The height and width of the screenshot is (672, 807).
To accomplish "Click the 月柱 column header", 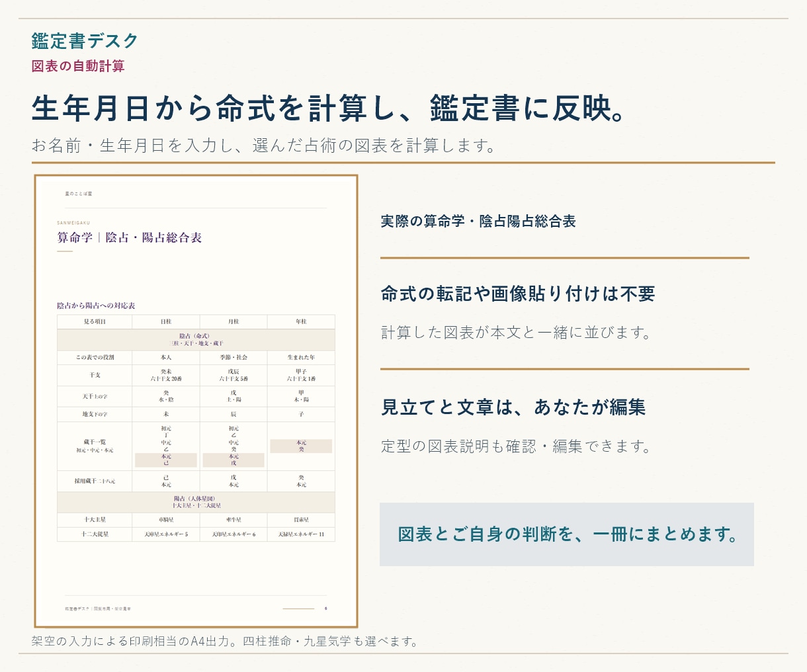I will [234, 321].
